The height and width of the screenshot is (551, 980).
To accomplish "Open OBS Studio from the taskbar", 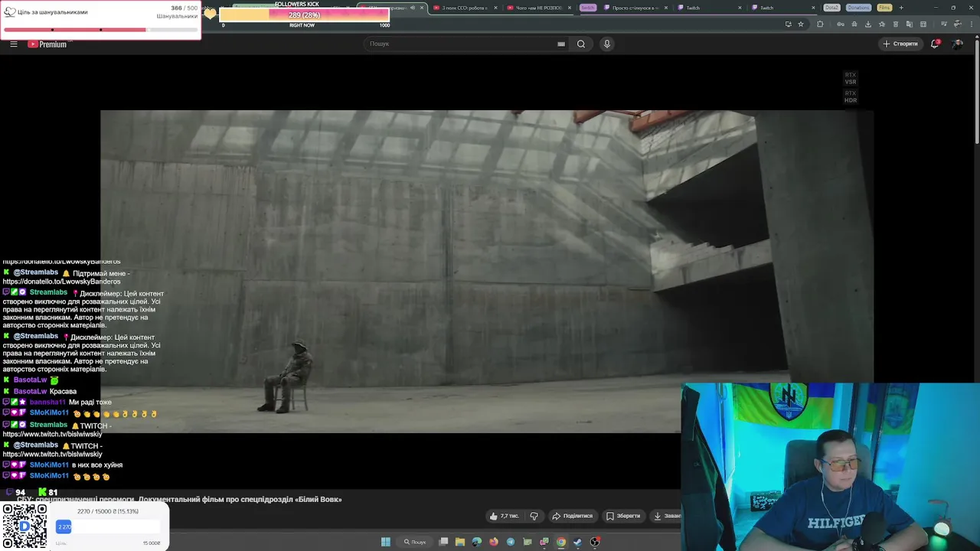I will point(595,542).
